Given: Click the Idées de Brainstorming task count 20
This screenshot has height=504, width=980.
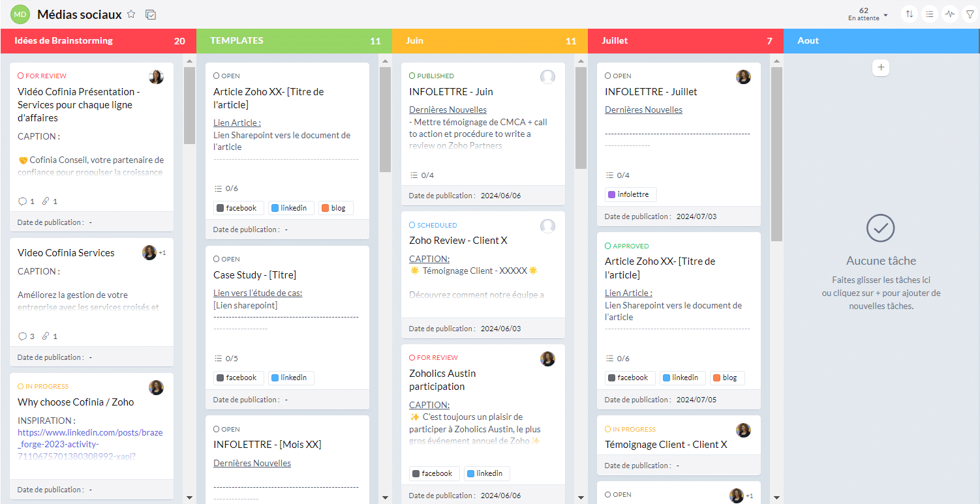Looking at the screenshot, I should coord(179,40).
